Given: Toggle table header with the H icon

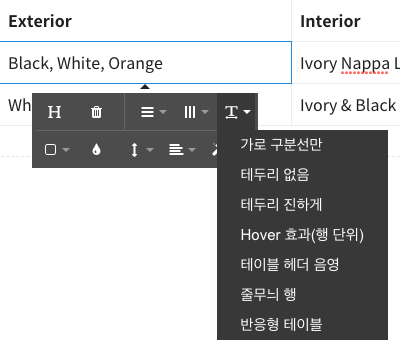Looking at the screenshot, I should [54, 112].
